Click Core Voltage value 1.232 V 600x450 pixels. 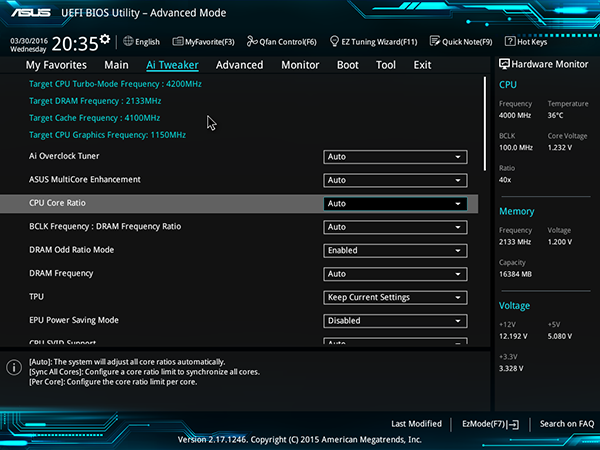coord(560,148)
